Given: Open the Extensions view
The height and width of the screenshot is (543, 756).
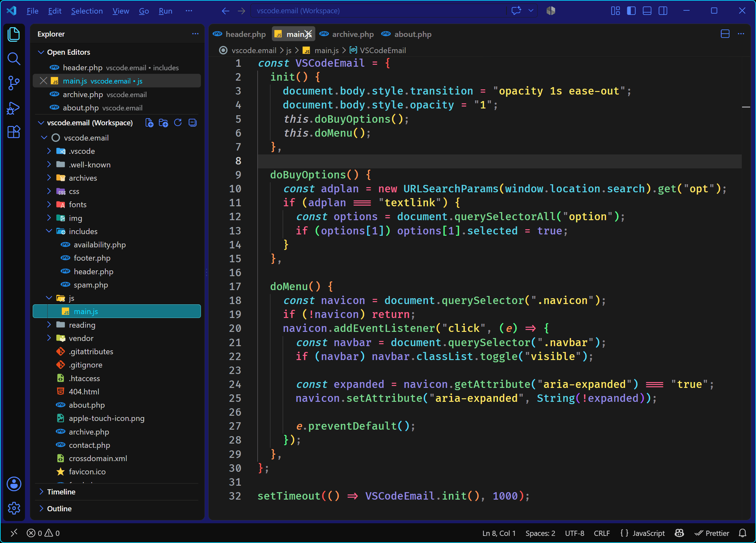Looking at the screenshot, I should (14, 132).
